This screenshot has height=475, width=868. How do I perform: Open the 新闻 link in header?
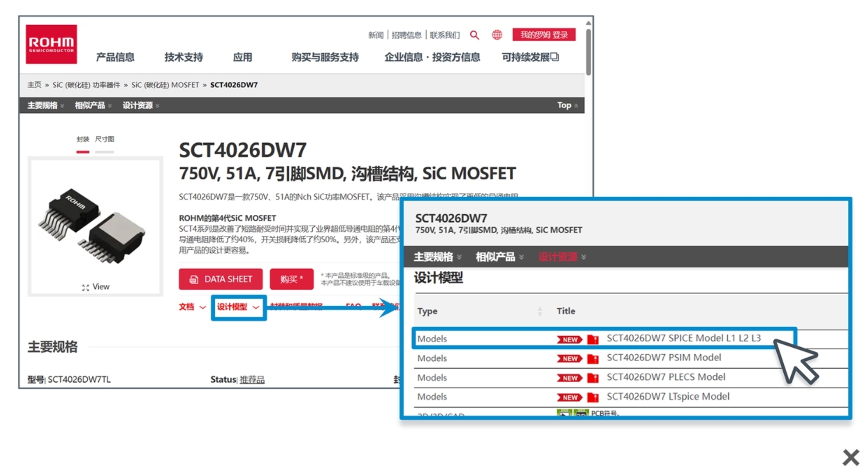tap(376, 35)
